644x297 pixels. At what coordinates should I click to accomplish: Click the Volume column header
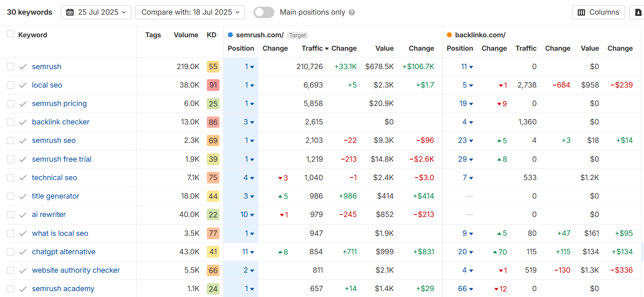(186, 35)
